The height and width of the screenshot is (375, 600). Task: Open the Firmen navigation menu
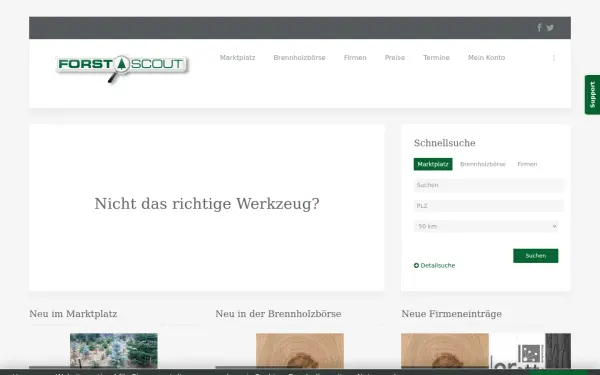(355, 57)
